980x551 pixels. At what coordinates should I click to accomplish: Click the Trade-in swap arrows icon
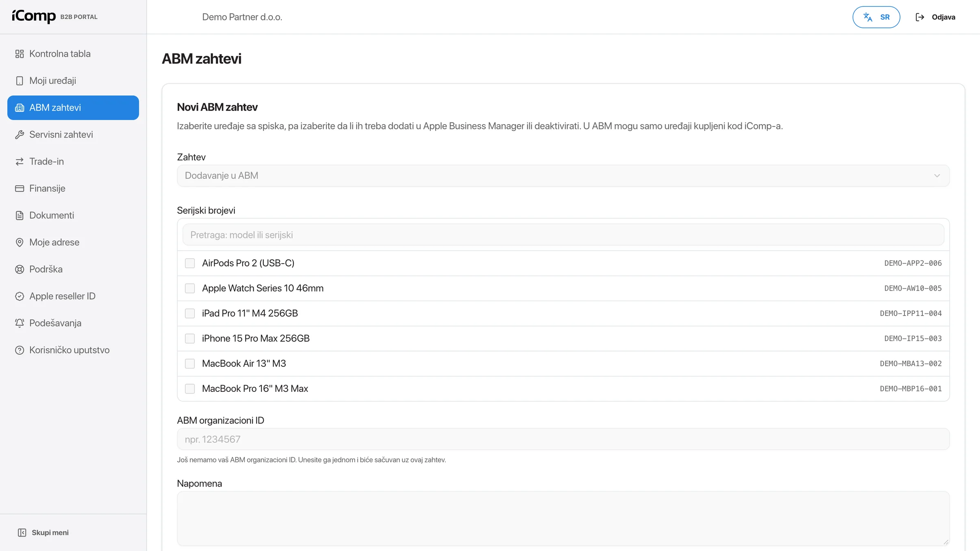click(x=20, y=162)
